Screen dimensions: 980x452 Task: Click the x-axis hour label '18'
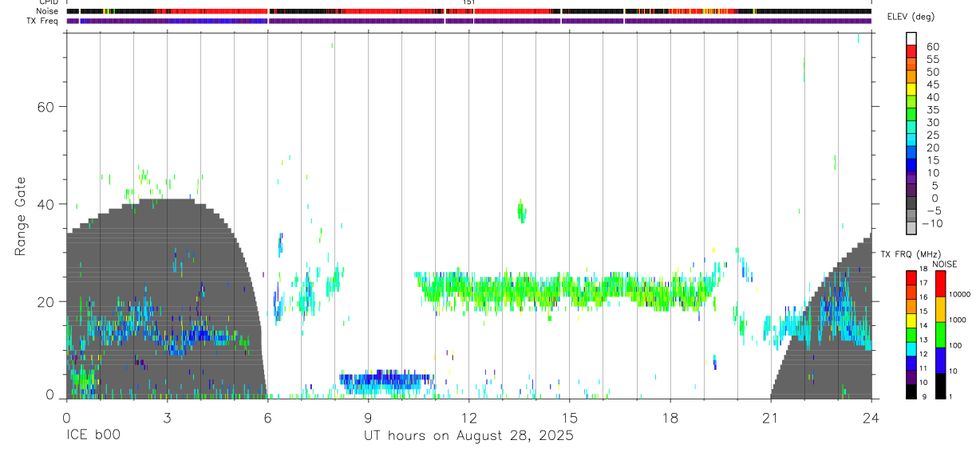[x=670, y=417]
